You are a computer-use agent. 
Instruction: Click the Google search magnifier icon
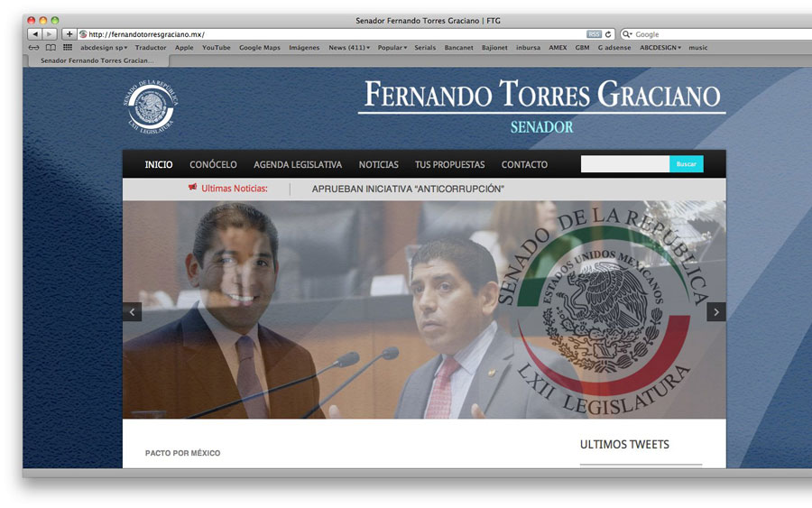[x=627, y=34]
